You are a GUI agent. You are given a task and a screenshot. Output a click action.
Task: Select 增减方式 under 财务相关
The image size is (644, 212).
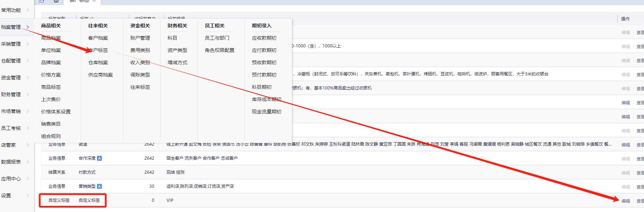(177, 62)
